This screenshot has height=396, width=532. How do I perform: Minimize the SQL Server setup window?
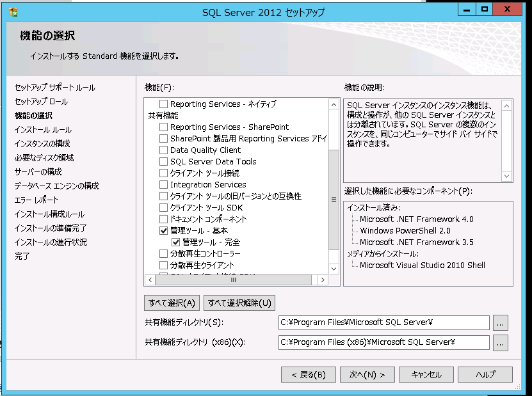tap(467, 9)
